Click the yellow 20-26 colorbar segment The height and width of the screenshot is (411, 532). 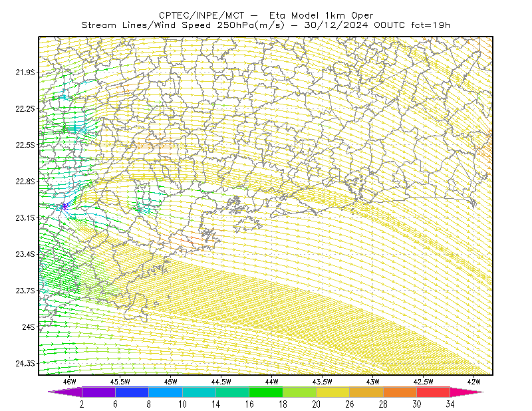(x=333, y=392)
